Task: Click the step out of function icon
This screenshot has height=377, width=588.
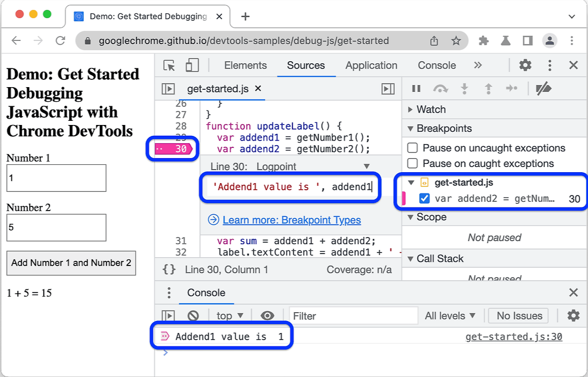Action: [x=488, y=89]
